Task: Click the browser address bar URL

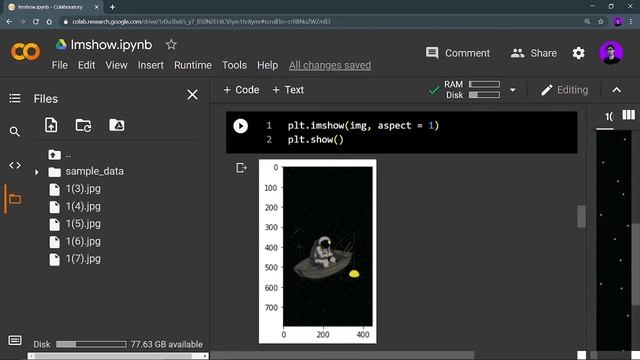Action: [x=201, y=22]
